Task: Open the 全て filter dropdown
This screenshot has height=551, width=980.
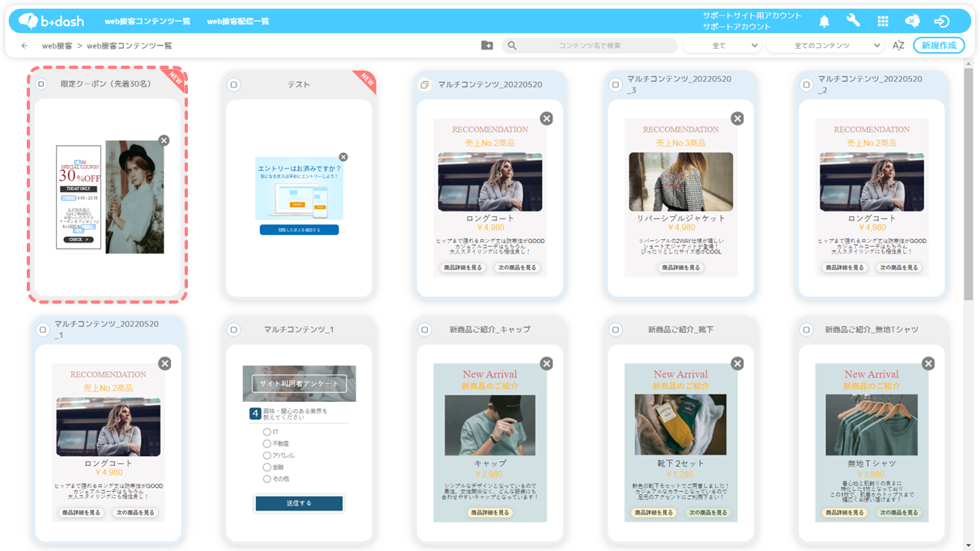Action: 722,45
